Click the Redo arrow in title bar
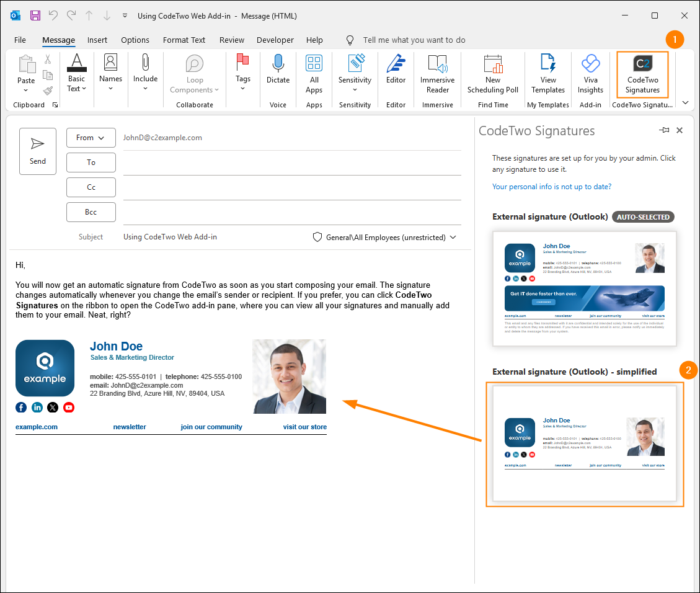This screenshot has height=593, width=700. click(71, 16)
